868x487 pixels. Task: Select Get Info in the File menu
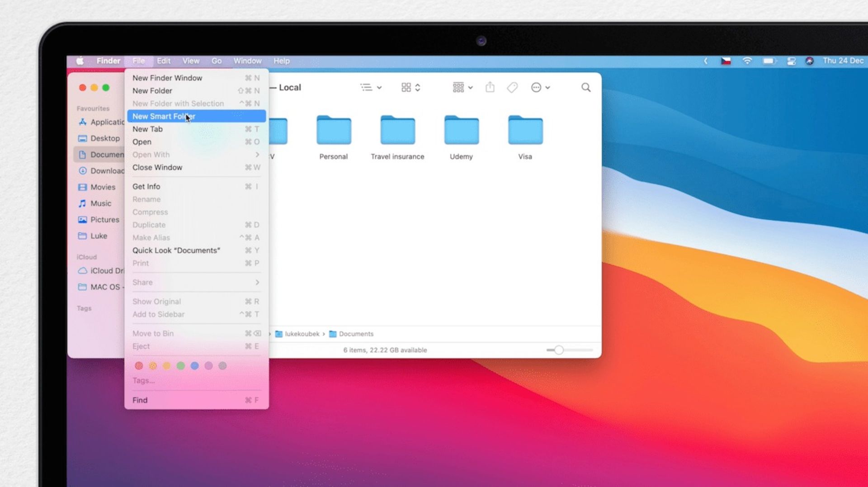pyautogui.click(x=146, y=186)
